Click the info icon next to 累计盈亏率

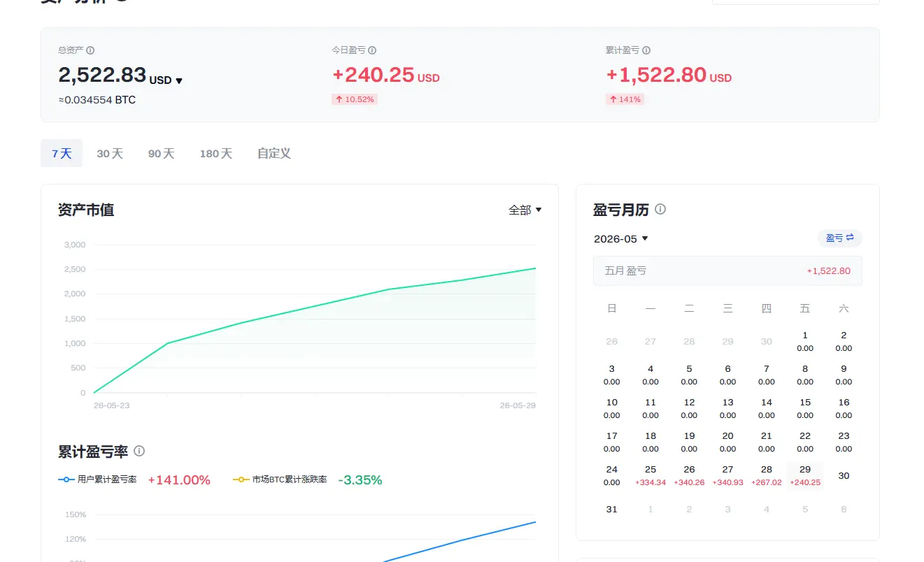click(139, 451)
